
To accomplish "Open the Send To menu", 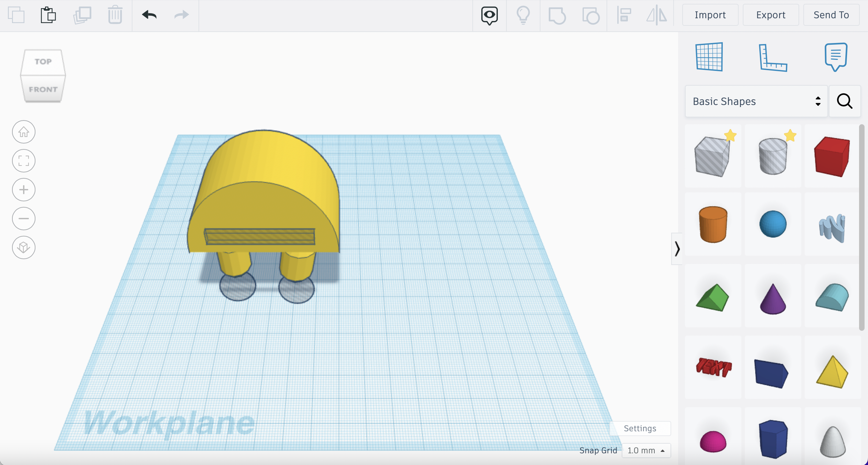I will (x=831, y=15).
